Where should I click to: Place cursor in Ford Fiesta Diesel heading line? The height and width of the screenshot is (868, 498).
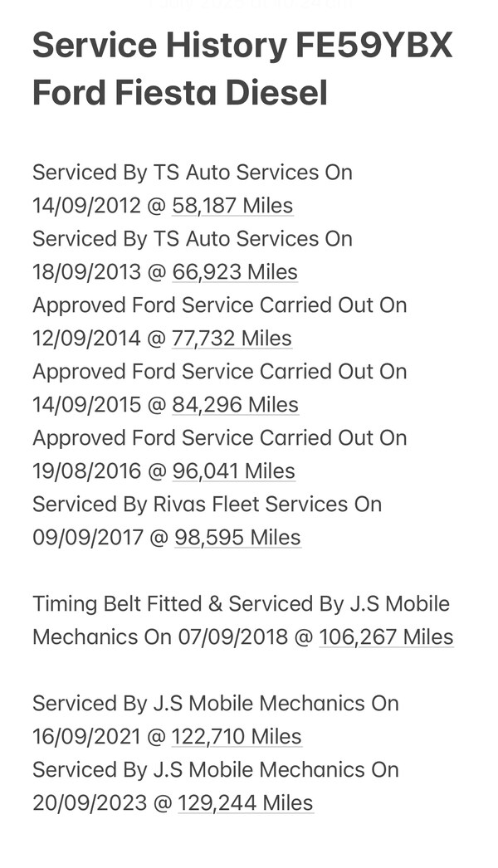coord(180,93)
